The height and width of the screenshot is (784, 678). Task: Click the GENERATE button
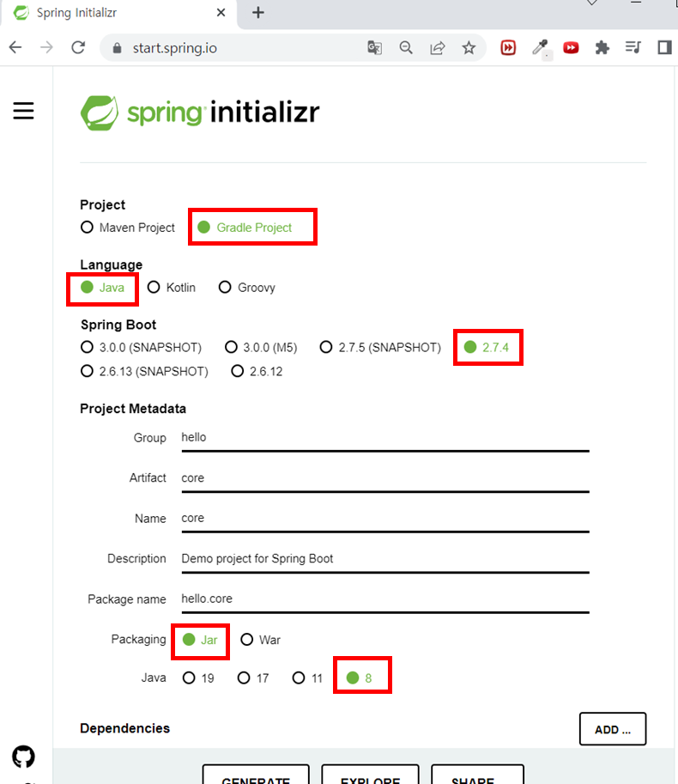coord(256,775)
